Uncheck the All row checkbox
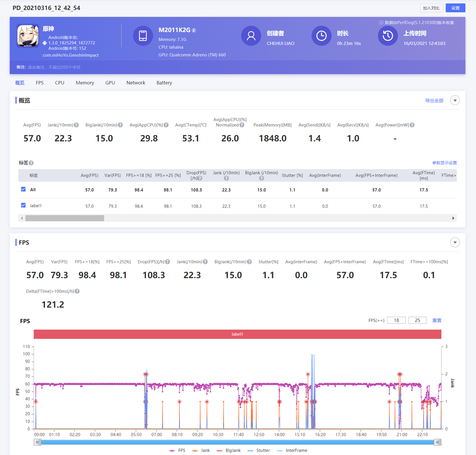The width and height of the screenshot is (476, 455). pyautogui.click(x=24, y=189)
